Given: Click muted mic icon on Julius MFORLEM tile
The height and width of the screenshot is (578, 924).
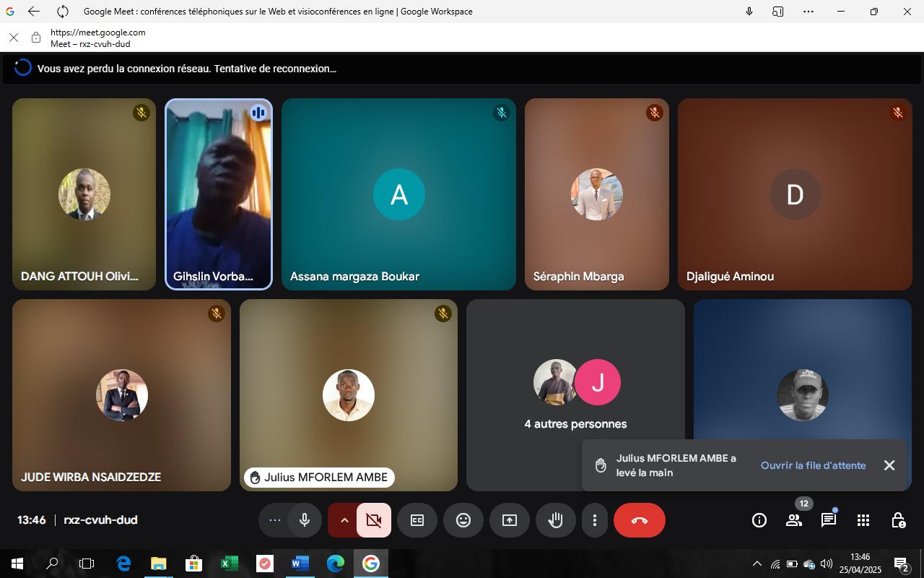Looking at the screenshot, I should coord(443,314).
